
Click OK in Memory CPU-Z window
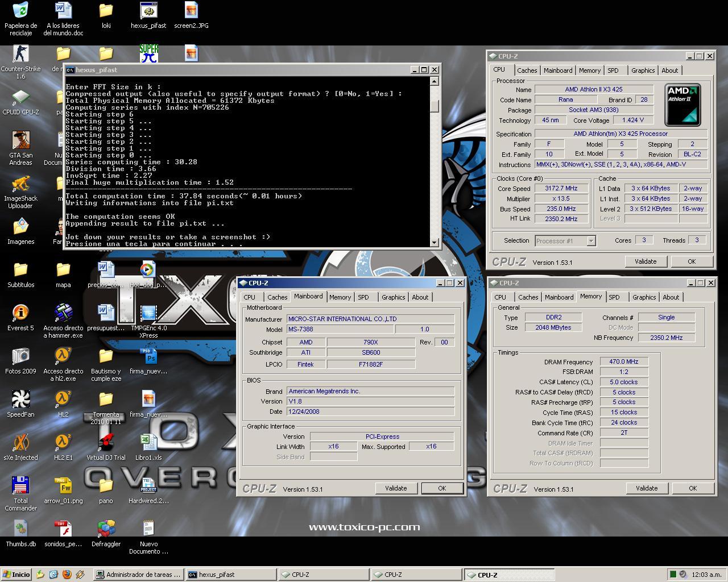pyautogui.click(x=693, y=488)
